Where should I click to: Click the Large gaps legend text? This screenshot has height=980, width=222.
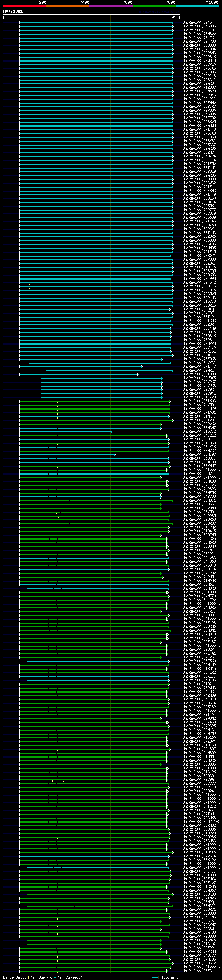point(43,977)
